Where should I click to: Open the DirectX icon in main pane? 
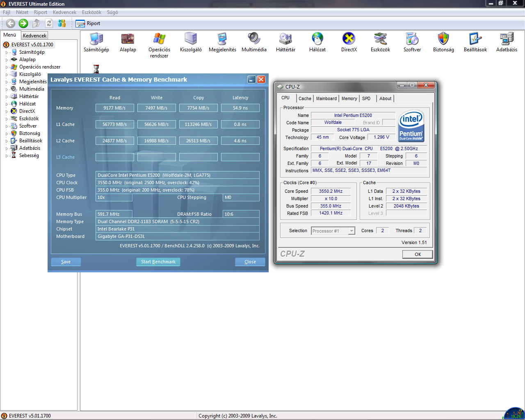pyautogui.click(x=349, y=43)
